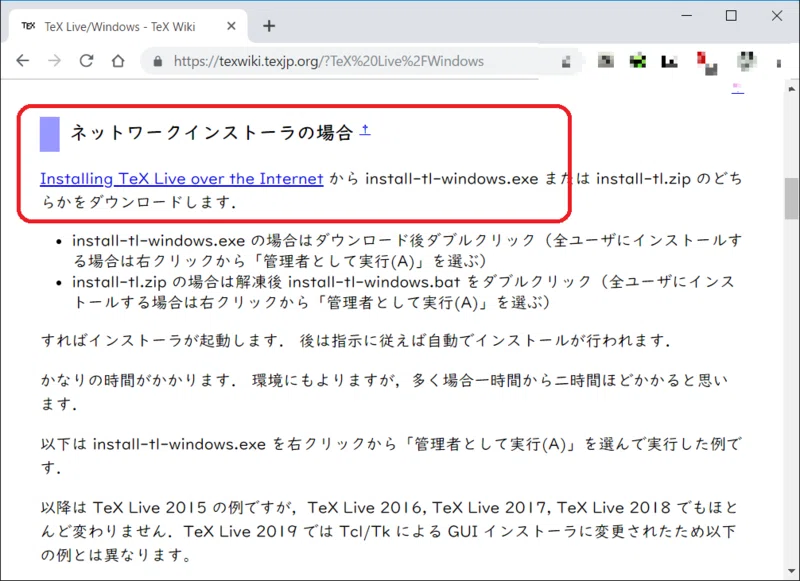Click the scrollbar down arrow
Screen dimensions: 800x581
pos(791,571)
